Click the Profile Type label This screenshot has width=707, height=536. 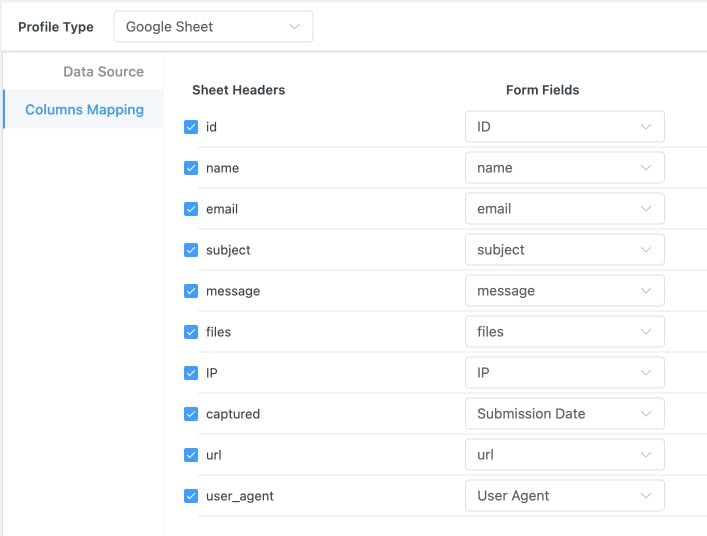pos(56,27)
